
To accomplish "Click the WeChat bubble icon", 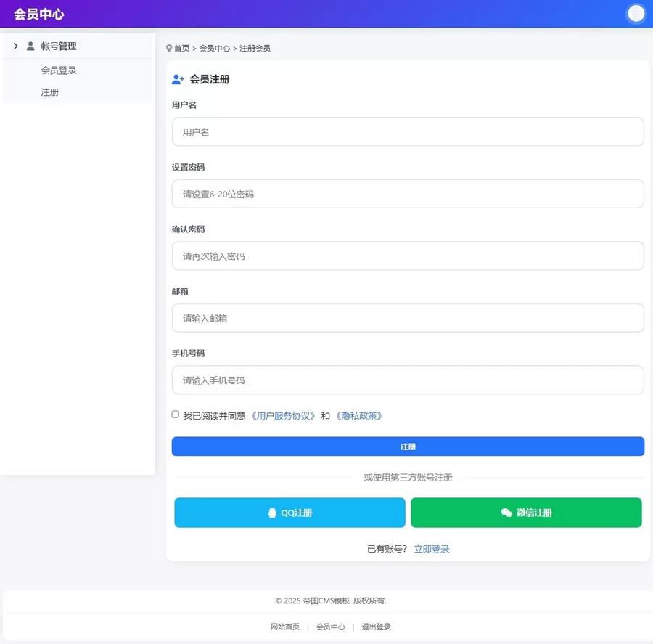I will click(506, 513).
